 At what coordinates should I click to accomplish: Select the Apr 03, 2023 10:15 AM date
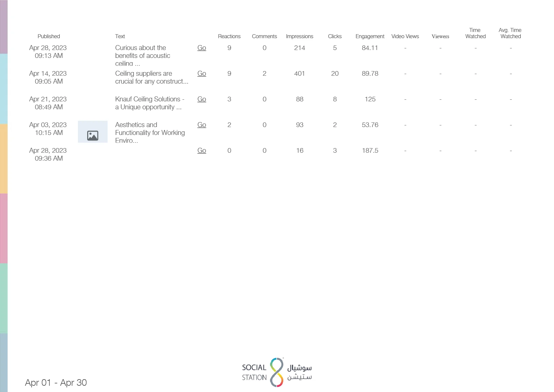48,129
